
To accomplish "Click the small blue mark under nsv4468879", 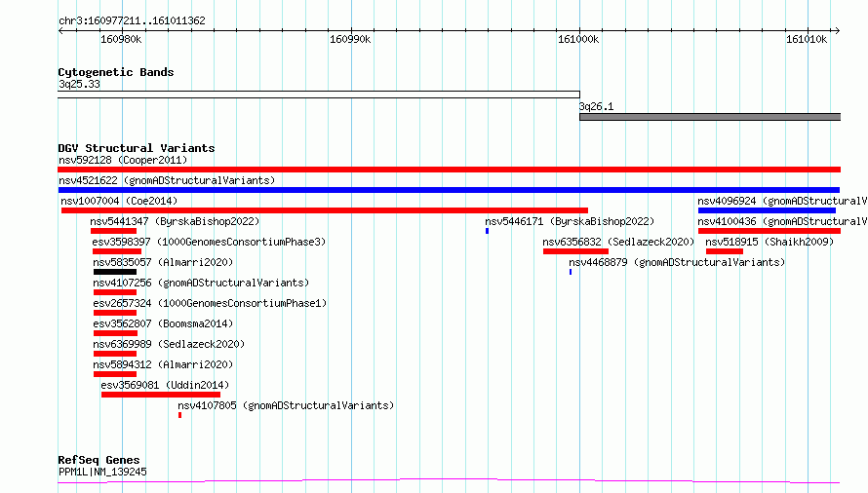I will [571, 272].
